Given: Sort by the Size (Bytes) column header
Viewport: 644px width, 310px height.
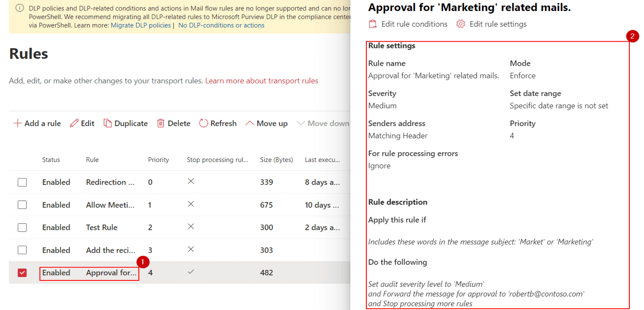Looking at the screenshot, I should (276, 160).
